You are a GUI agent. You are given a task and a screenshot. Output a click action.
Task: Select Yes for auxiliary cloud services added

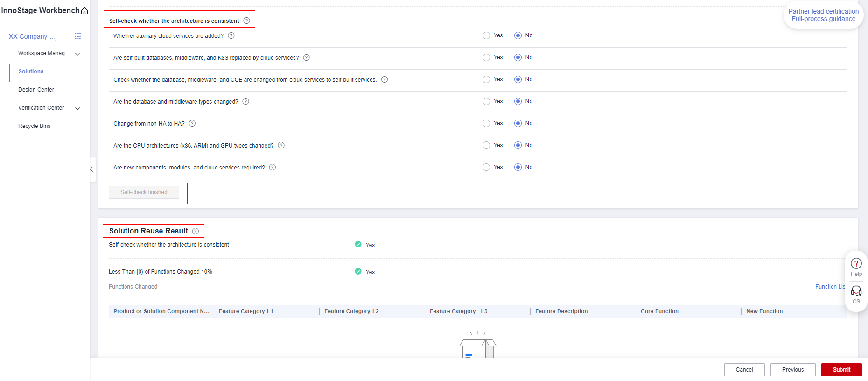(x=486, y=35)
